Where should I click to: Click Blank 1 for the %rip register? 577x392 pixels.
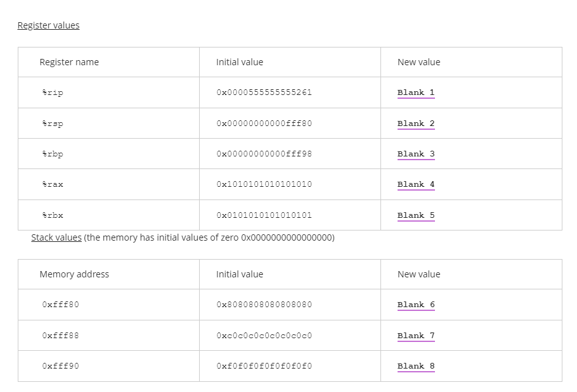(415, 92)
